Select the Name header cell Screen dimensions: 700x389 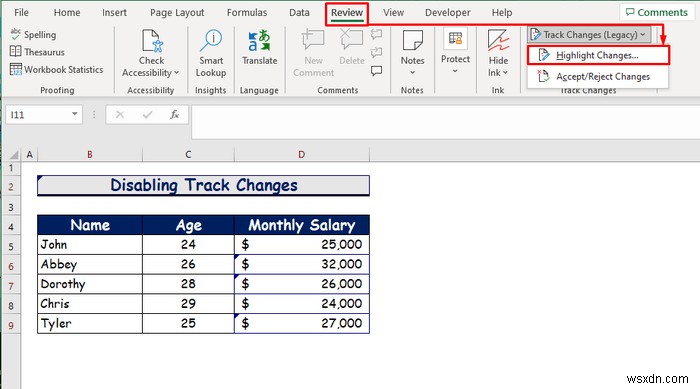point(90,225)
